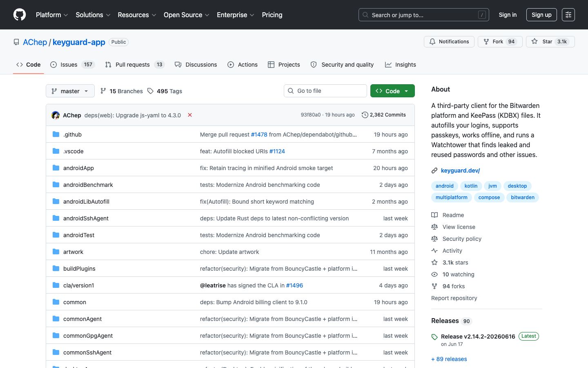The width and height of the screenshot is (588, 368).
Task: Click the multiplatform topic tag
Action: tap(452, 197)
